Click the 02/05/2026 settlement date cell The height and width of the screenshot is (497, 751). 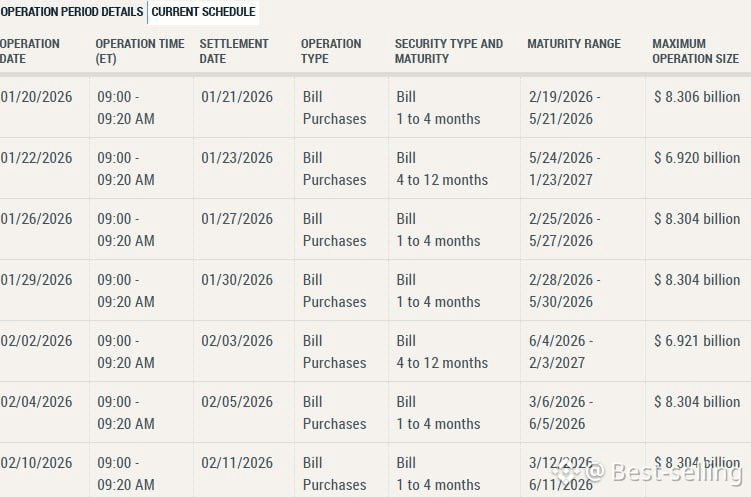click(x=237, y=402)
